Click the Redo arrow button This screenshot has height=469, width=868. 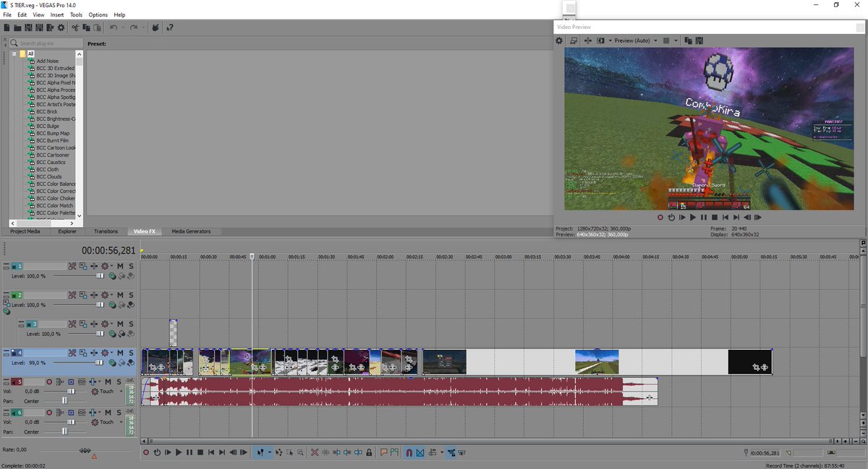point(134,27)
